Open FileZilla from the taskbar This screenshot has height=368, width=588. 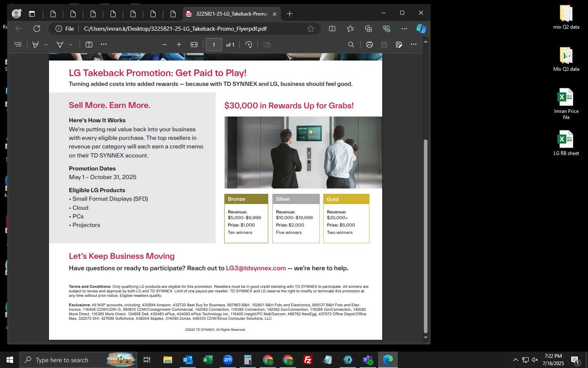[307, 360]
